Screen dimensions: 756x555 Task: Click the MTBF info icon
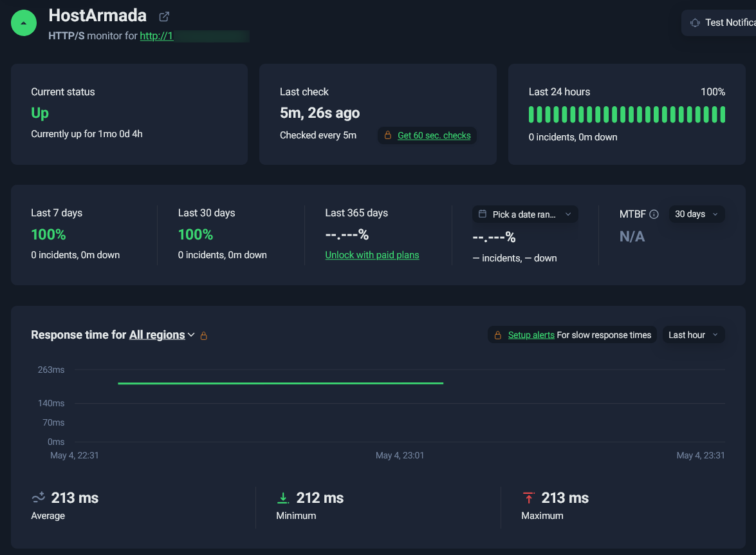[x=654, y=214]
